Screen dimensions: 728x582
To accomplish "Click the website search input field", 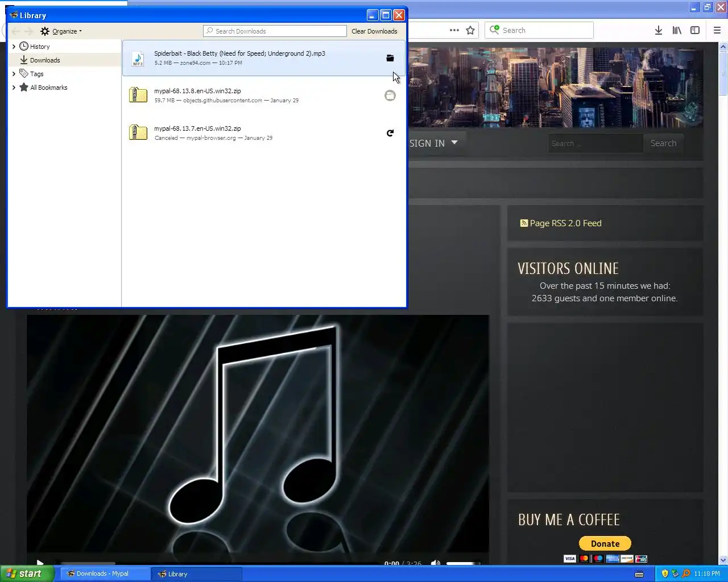I will pos(595,143).
